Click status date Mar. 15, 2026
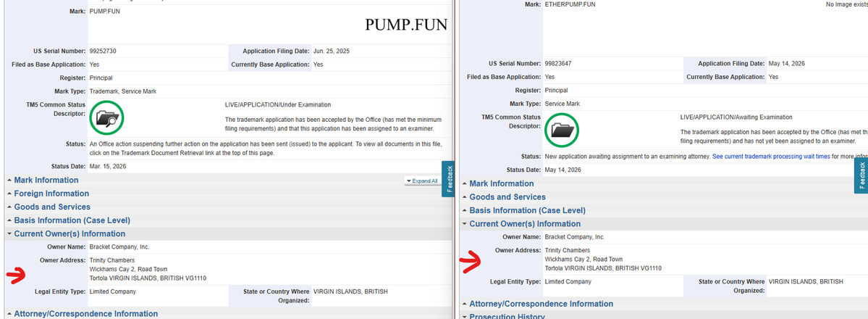 108,167
